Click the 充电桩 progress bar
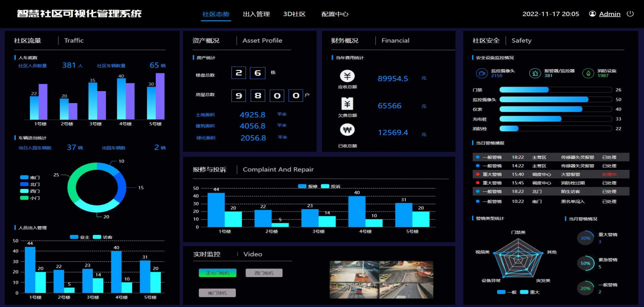644x307 pixels. tap(556, 119)
